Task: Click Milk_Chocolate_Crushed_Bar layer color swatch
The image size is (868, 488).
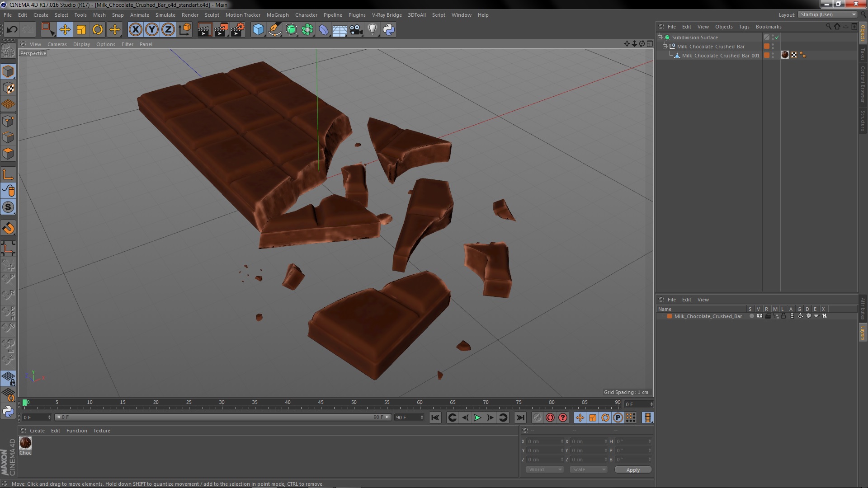Action: (x=670, y=316)
